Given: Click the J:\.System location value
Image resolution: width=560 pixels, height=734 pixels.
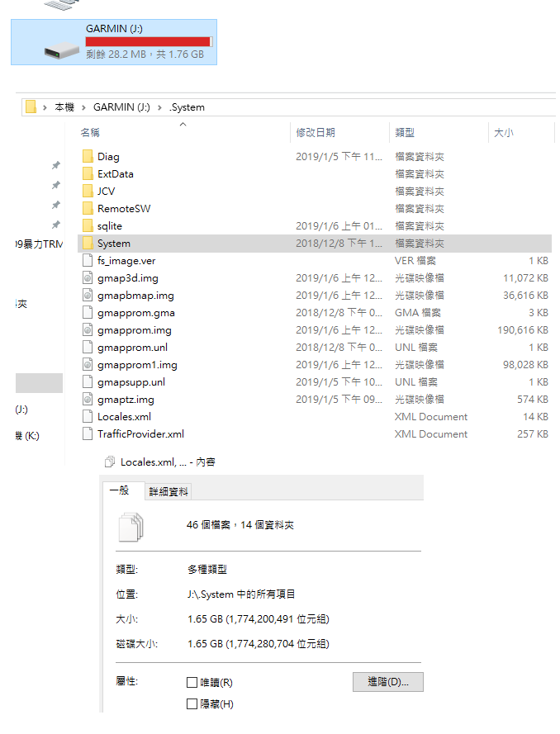Looking at the screenshot, I should (x=241, y=594).
